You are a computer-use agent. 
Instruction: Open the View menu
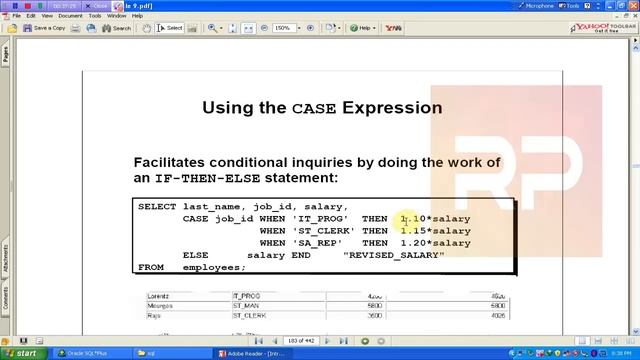coord(47,16)
